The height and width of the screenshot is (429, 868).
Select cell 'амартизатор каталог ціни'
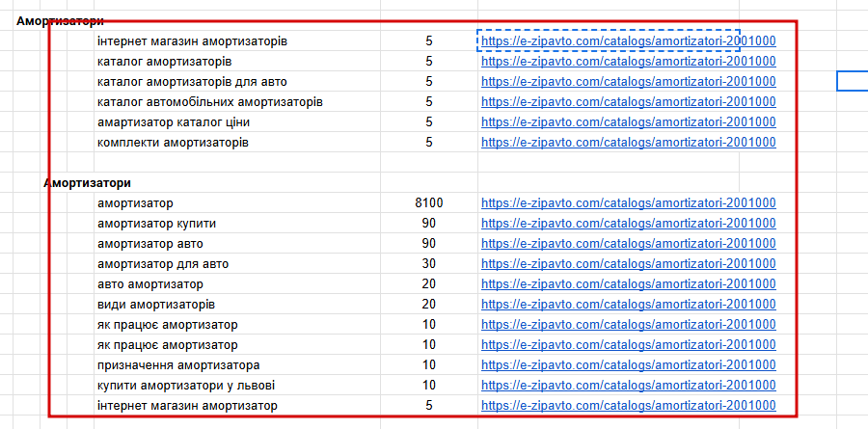177,122
